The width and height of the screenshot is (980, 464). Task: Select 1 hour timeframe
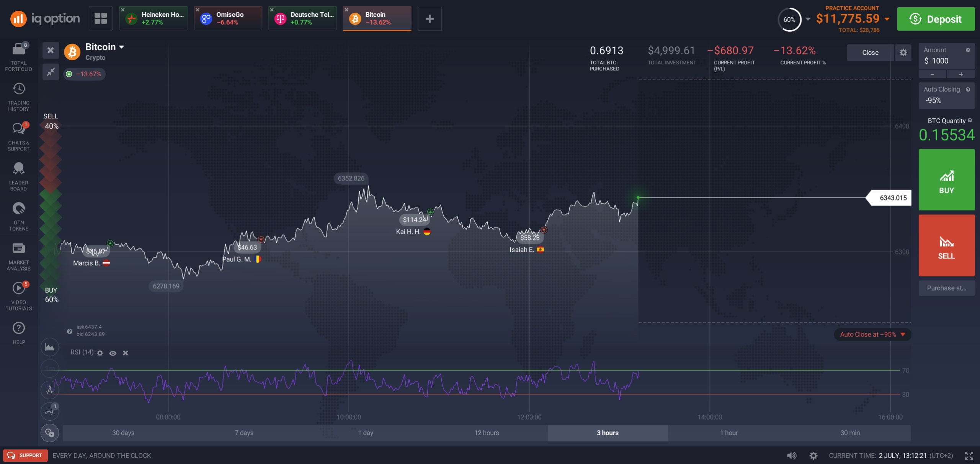pyautogui.click(x=729, y=433)
